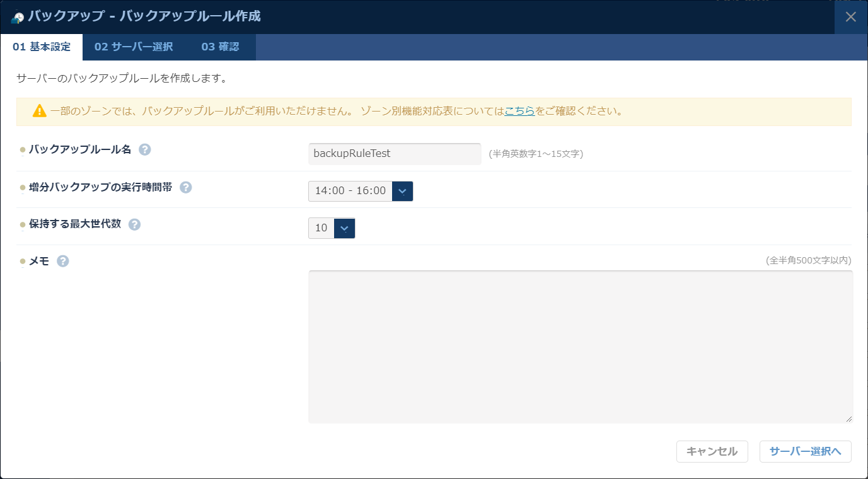Click the キャンセル button
The height and width of the screenshot is (479, 868).
click(x=712, y=451)
